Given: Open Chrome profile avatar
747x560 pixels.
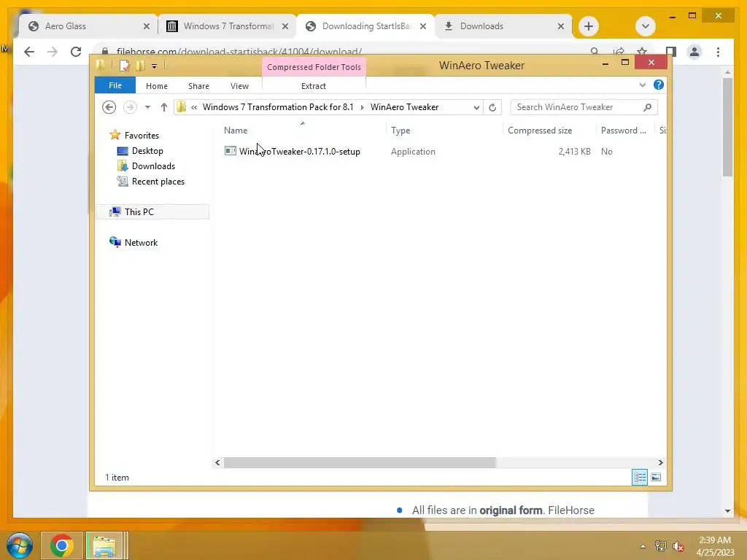Looking at the screenshot, I should 694,52.
